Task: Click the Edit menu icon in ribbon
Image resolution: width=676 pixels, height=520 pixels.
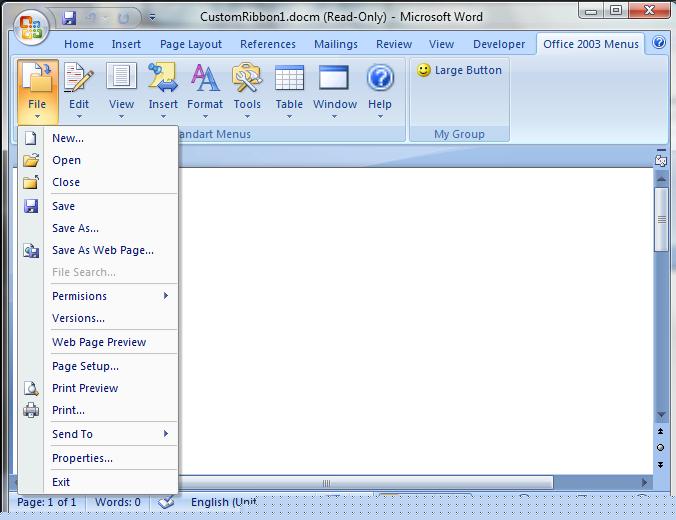Action: coord(79,78)
